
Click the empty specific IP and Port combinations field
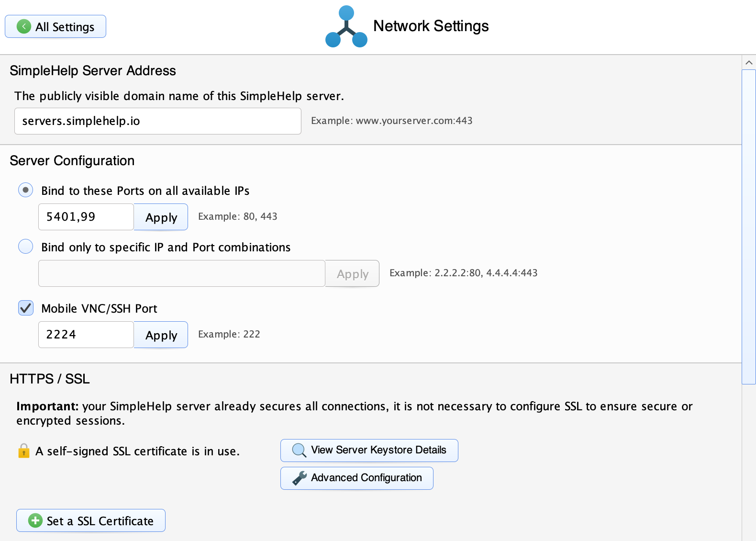tap(182, 273)
